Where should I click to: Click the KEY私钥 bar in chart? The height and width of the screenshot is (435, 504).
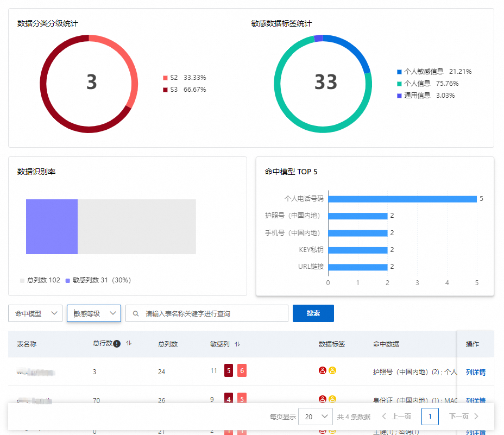358,250
